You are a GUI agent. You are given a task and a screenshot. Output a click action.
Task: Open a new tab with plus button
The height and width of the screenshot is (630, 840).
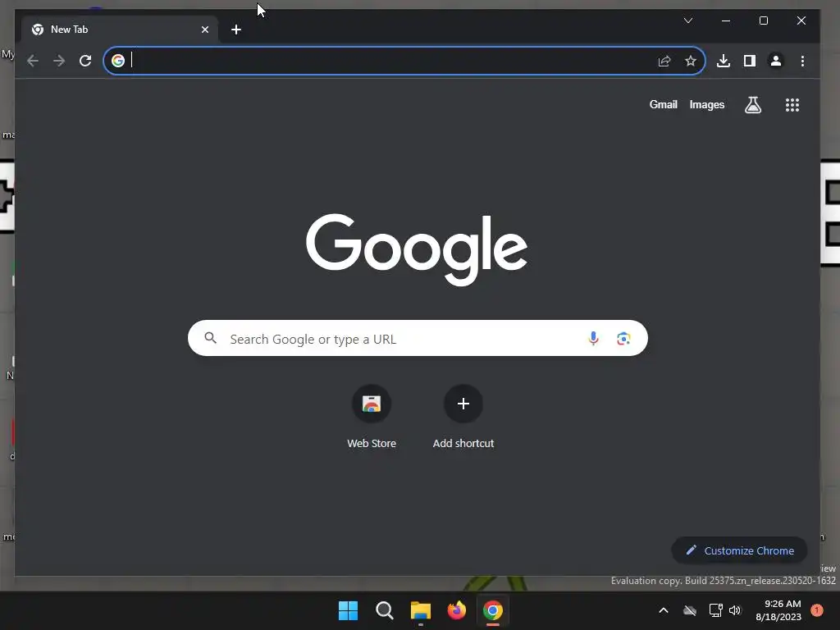tap(236, 30)
